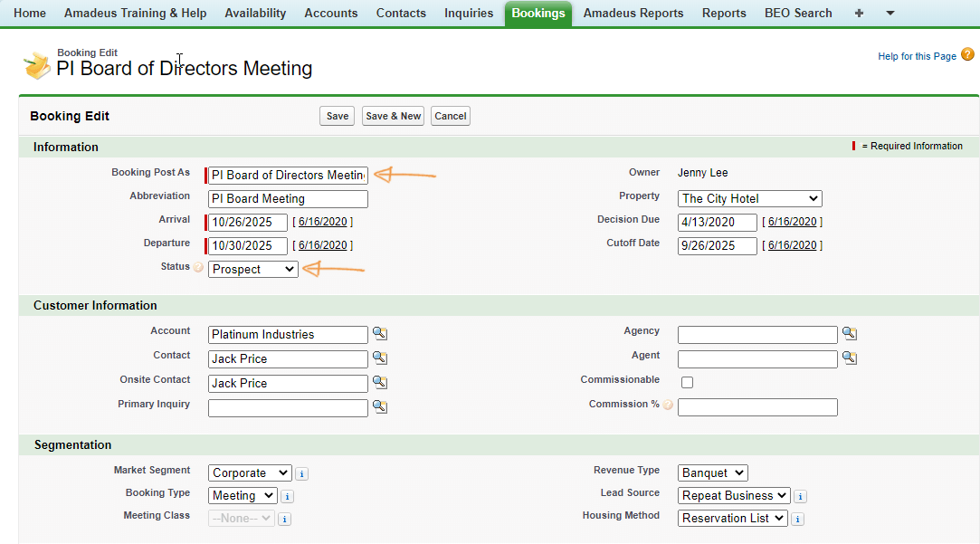Screen dimensions: 980x544
Task: Click the Onsite Contact input field
Action: click(288, 383)
